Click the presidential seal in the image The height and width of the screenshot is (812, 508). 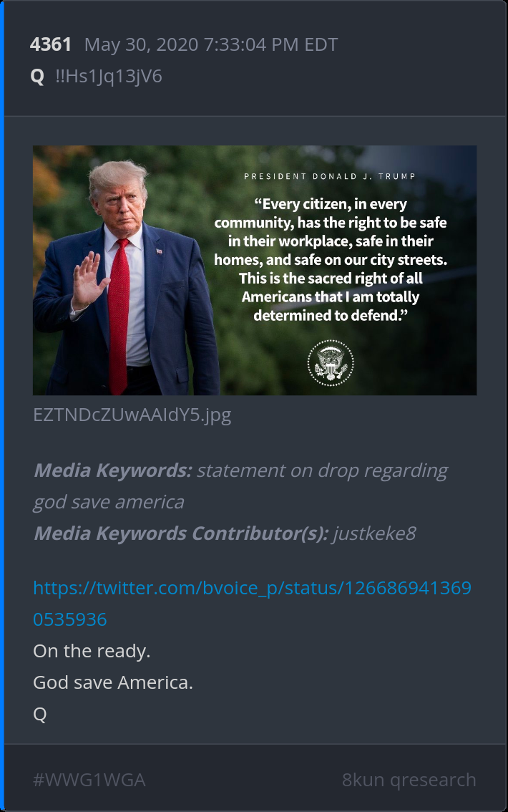tap(331, 363)
